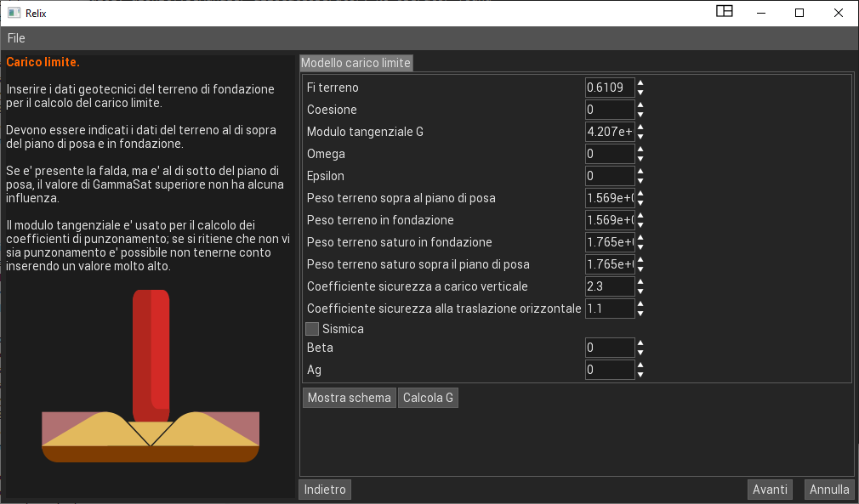Increase Epsilon value using up arrow

click(x=640, y=172)
